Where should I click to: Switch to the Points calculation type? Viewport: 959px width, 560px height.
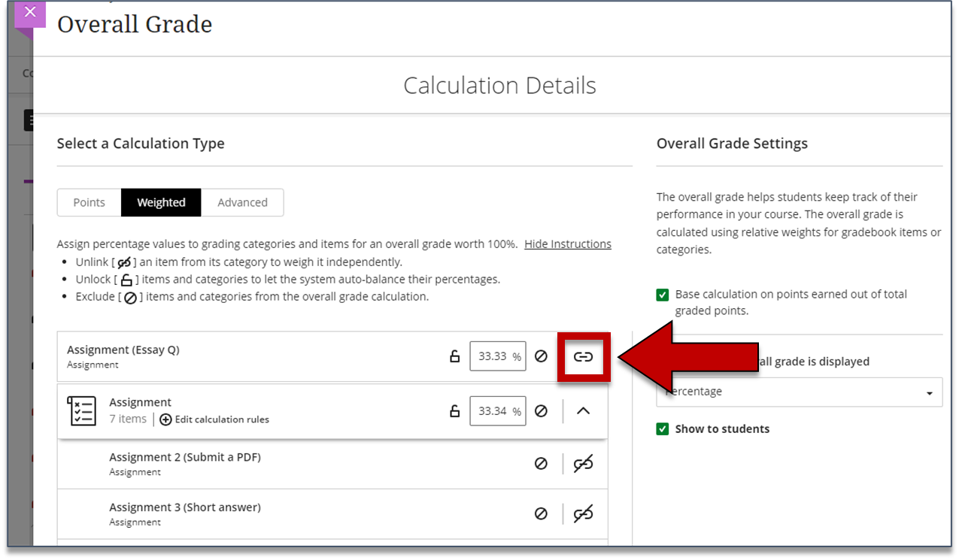[89, 202]
